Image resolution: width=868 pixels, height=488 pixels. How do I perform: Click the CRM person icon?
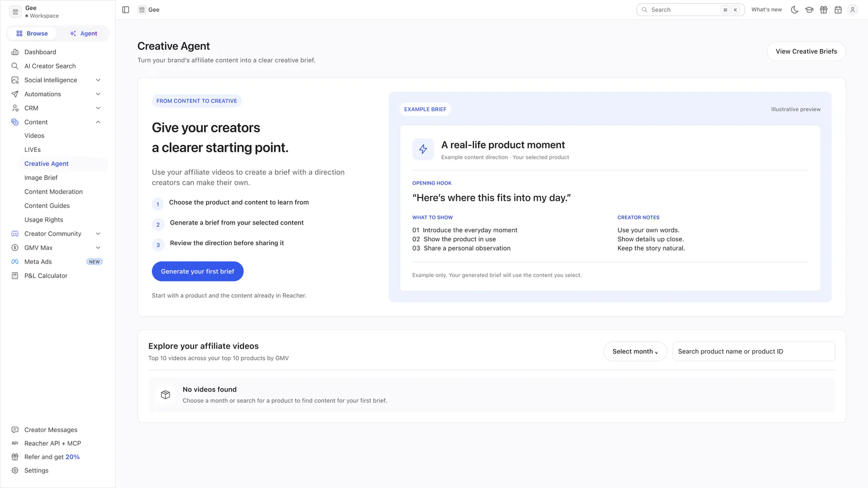(x=15, y=108)
